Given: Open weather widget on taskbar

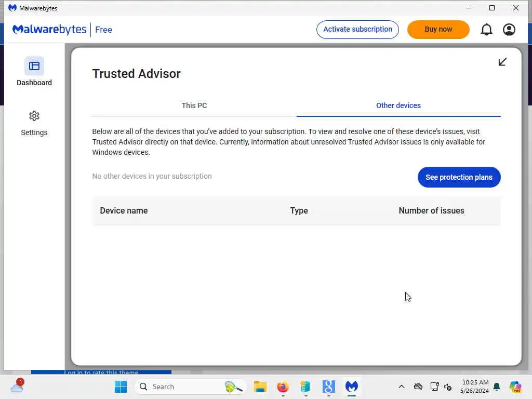Looking at the screenshot, I should [17, 387].
